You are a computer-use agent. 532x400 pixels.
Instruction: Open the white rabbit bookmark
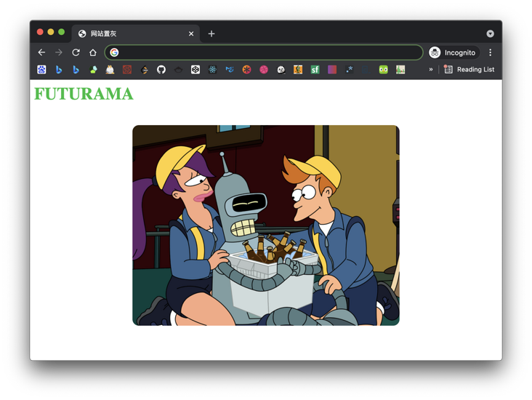coord(110,70)
